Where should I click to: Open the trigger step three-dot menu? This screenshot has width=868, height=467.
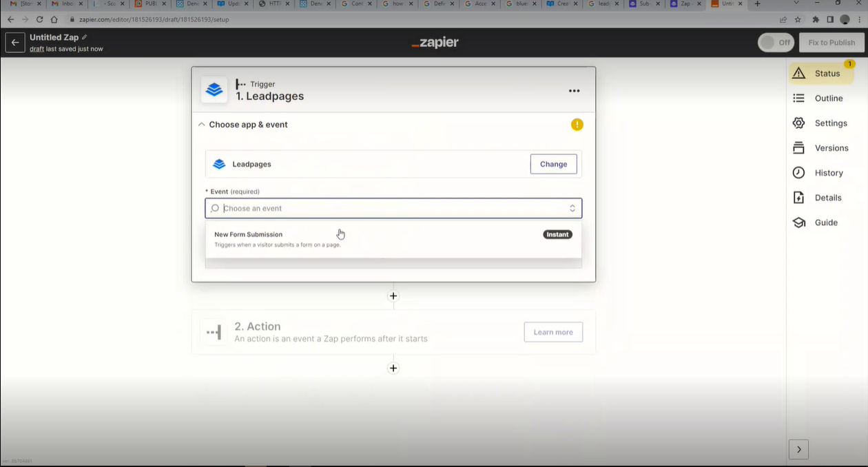[x=574, y=91]
